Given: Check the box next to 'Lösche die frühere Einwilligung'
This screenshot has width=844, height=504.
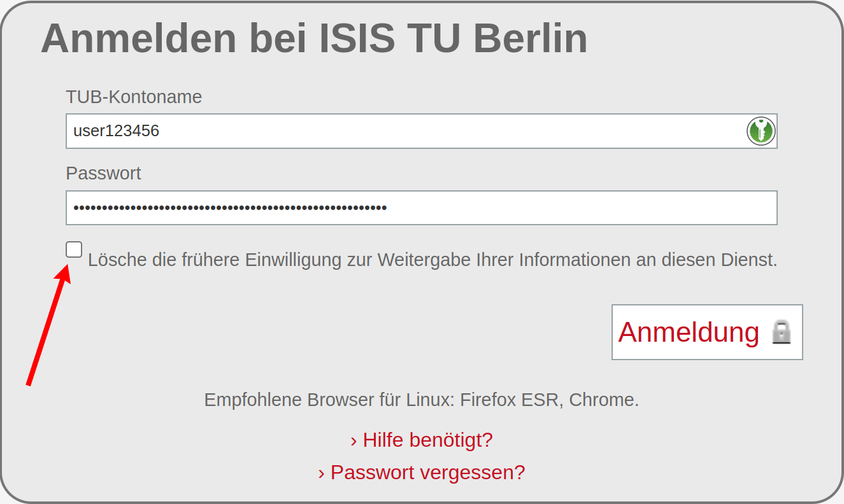Looking at the screenshot, I should pyautogui.click(x=74, y=249).
